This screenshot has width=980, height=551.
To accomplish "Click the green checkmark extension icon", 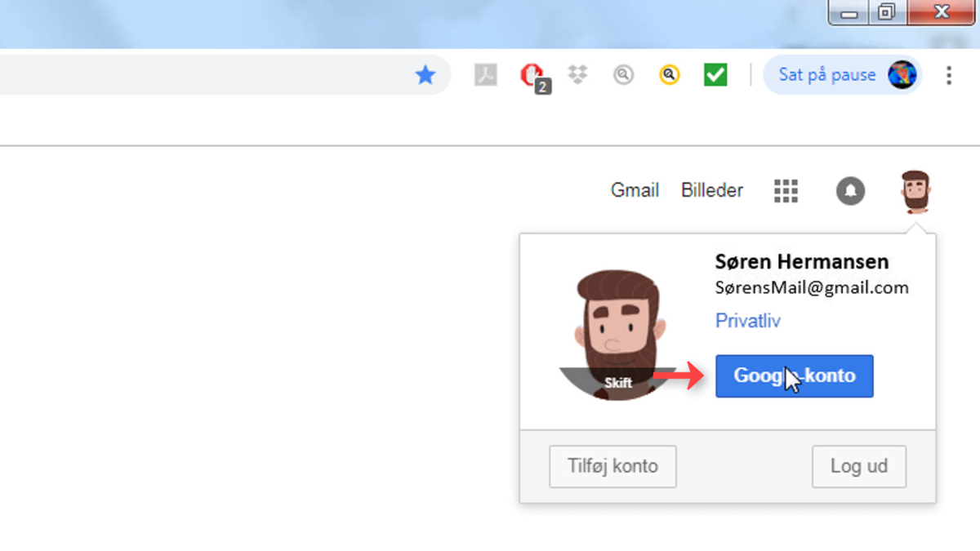I will coord(715,75).
